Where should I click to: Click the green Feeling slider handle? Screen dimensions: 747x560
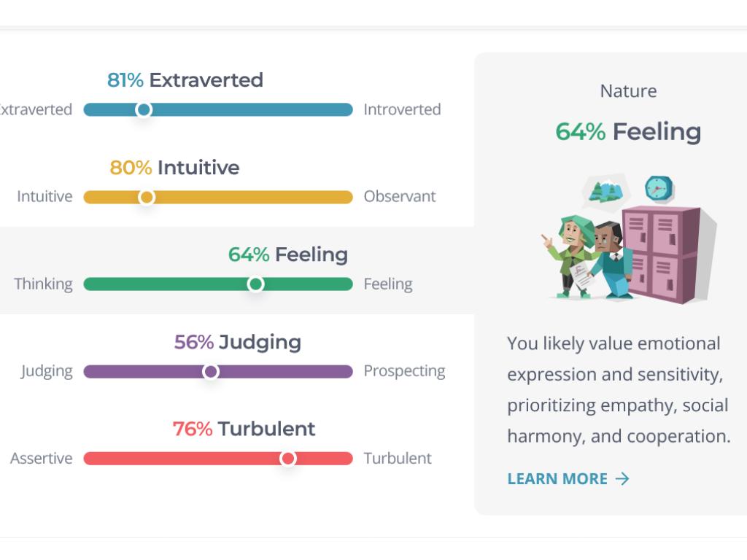(255, 284)
